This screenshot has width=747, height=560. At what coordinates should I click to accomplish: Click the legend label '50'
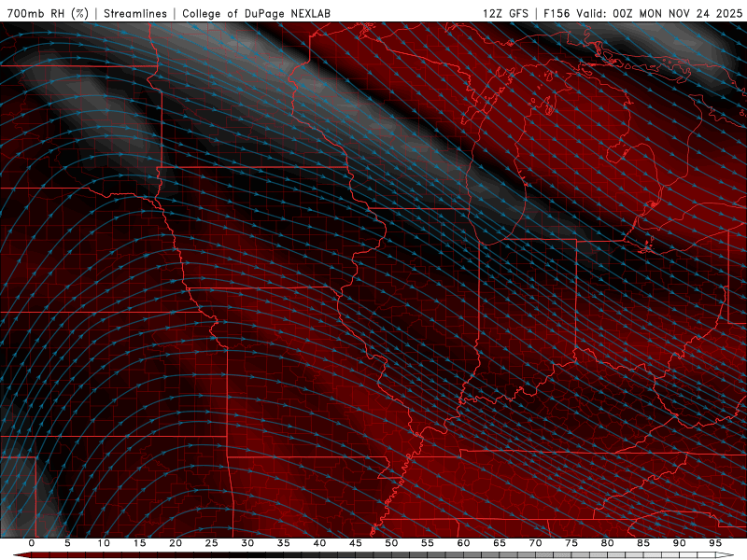391,543
